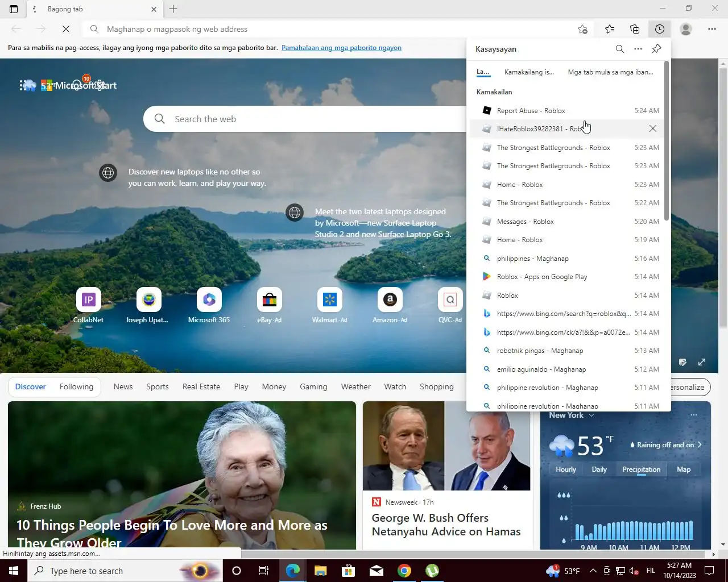Open the Collections toolbar icon
Viewport: 728px width, 582px height.
(635, 29)
